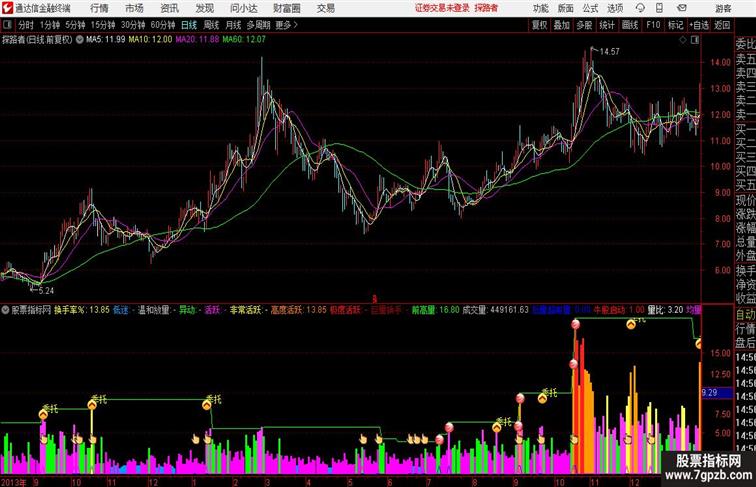
Task: Click the 多股 toolbar button
Action: point(584,25)
